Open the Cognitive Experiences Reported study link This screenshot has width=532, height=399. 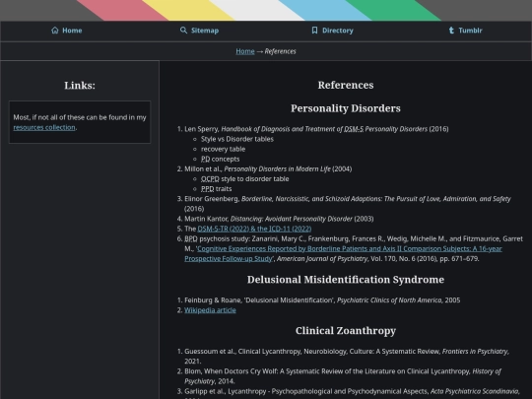[x=343, y=253]
